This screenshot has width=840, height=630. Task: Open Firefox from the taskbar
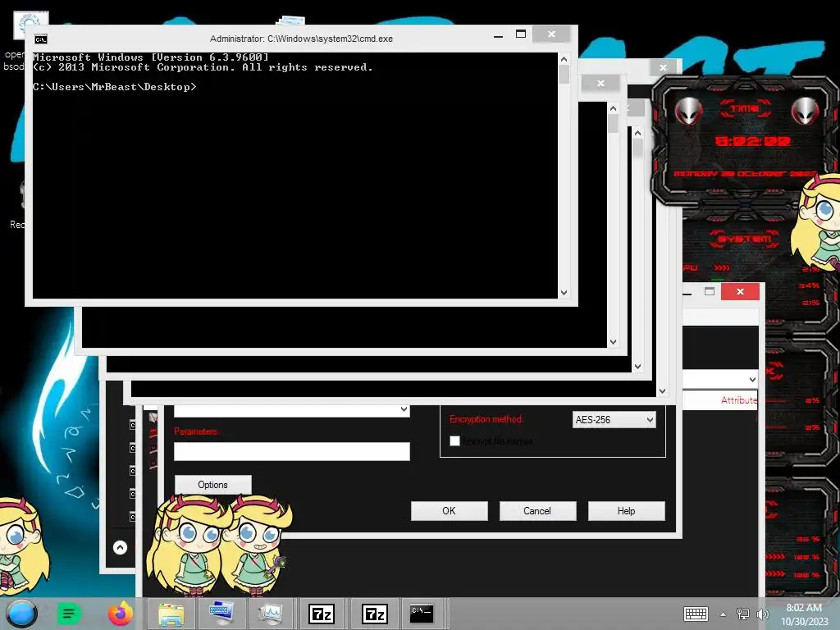click(x=121, y=614)
